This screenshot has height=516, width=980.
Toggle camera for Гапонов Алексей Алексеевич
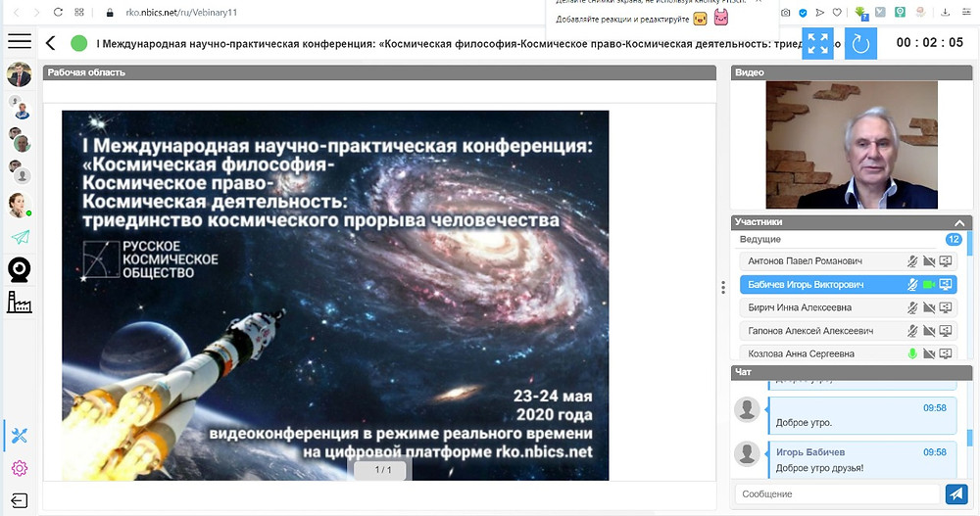point(929,331)
